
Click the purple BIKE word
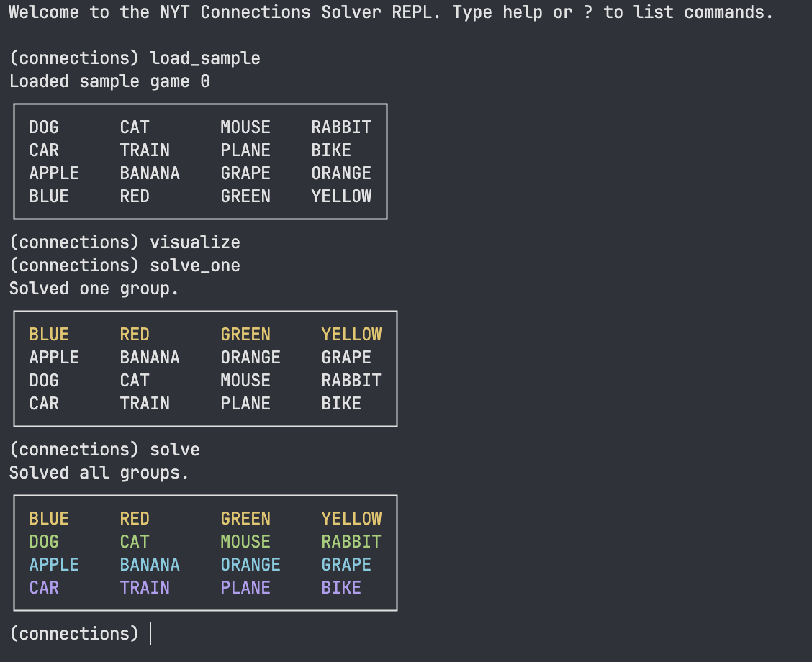pos(341,587)
